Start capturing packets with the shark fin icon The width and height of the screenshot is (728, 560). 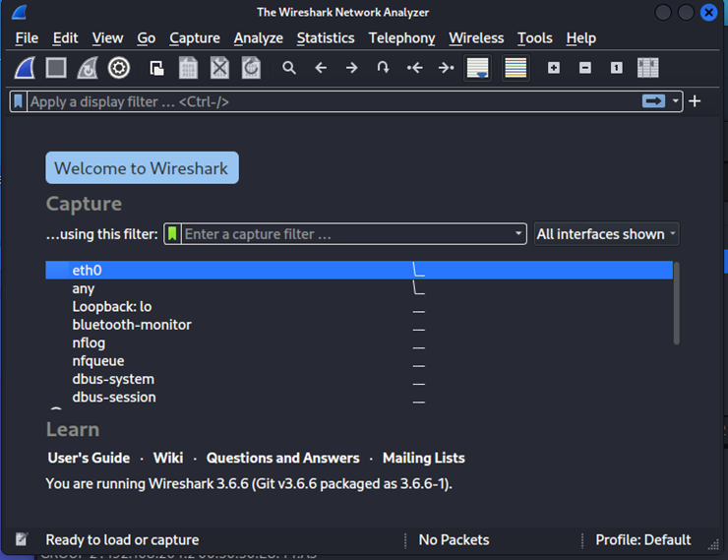pos(26,68)
